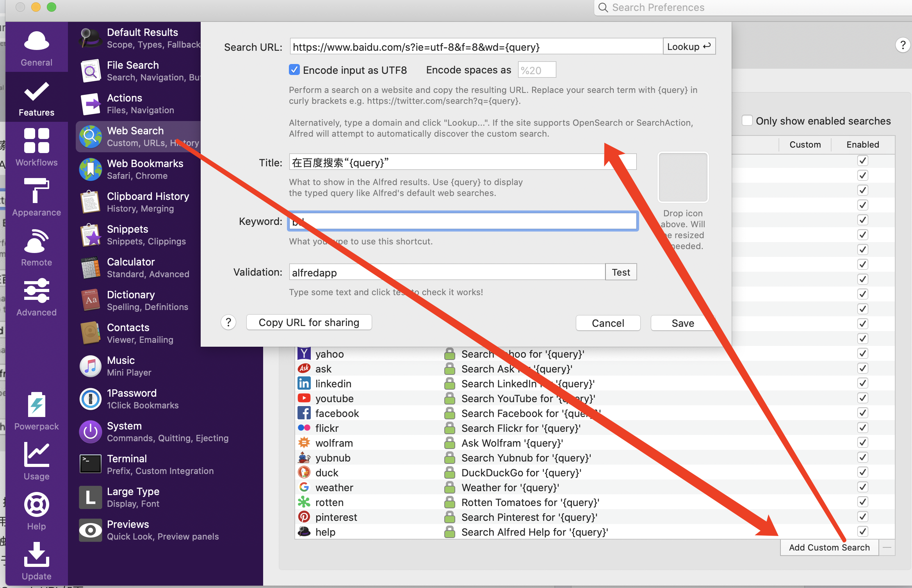The image size is (912, 588).
Task: Click the Lookup button
Action: 689,46
